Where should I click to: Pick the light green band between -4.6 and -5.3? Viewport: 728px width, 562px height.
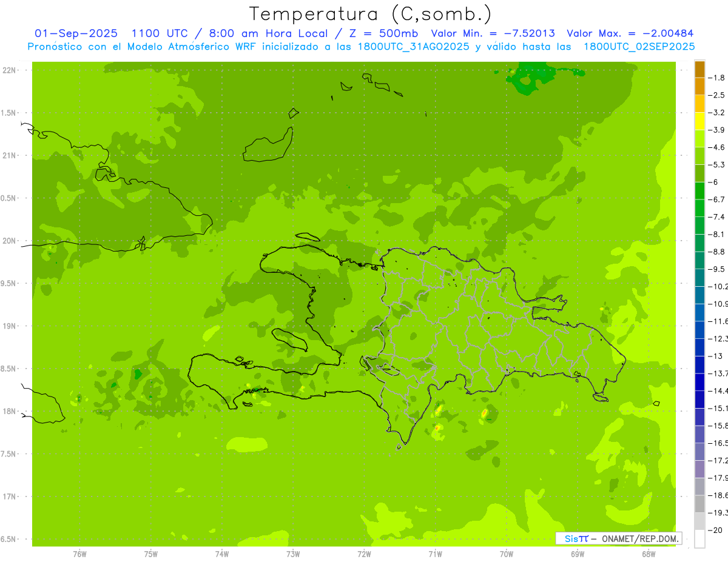[699, 156]
